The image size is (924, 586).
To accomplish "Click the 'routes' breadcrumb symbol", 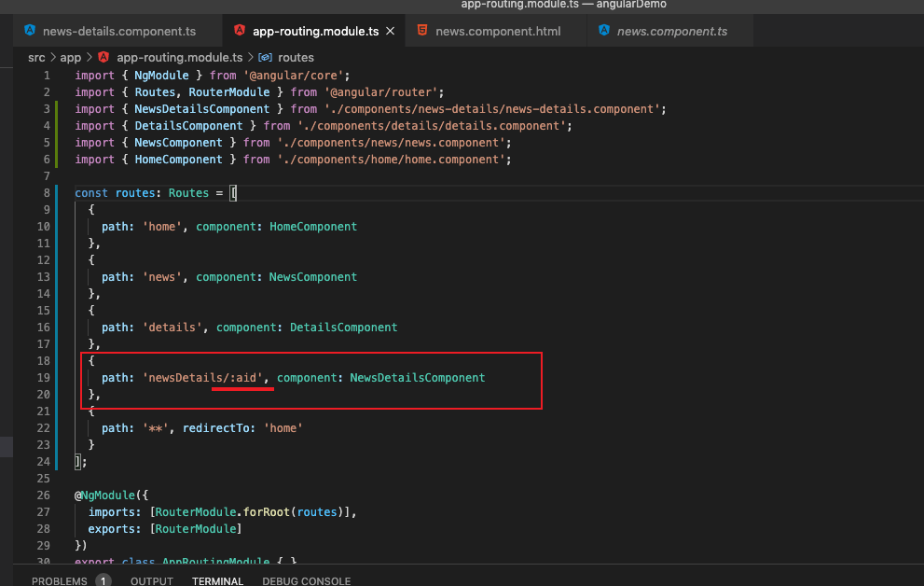I will pos(296,57).
